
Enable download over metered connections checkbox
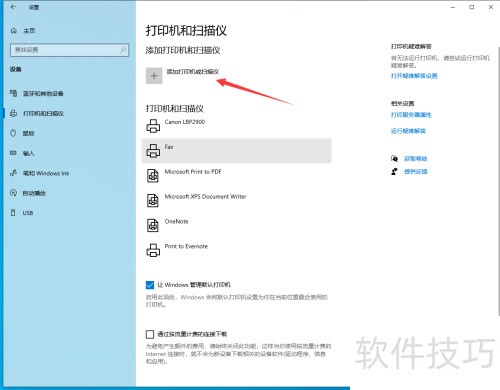pyautogui.click(x=150, y=334)
